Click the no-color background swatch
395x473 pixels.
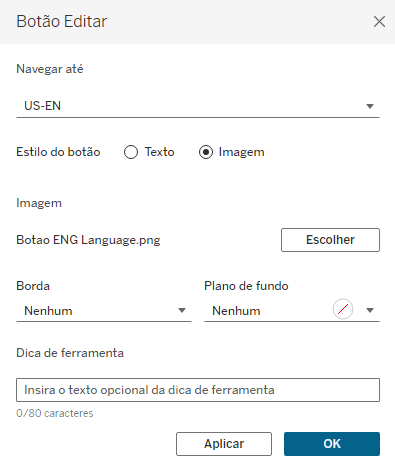(x=343, y=309)
